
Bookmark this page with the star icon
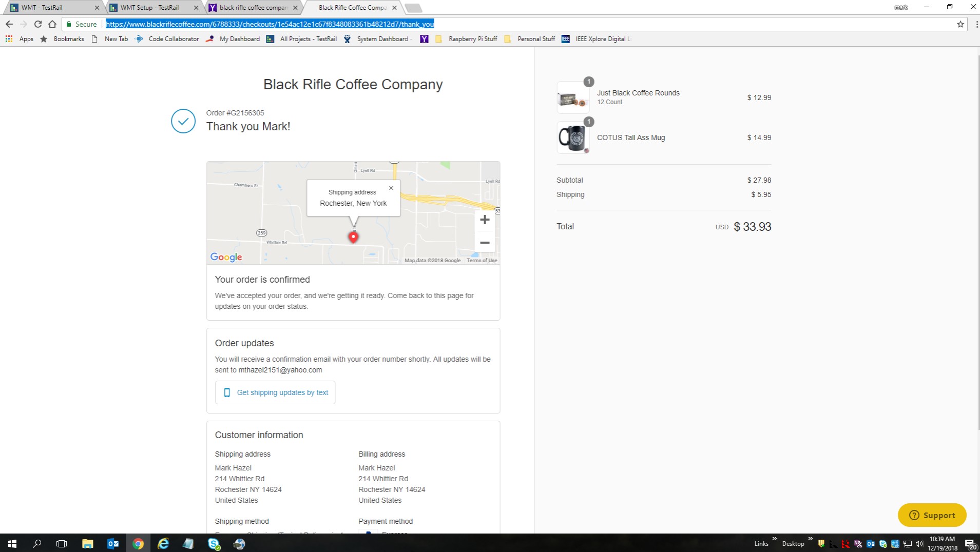[x=960, y=24]
